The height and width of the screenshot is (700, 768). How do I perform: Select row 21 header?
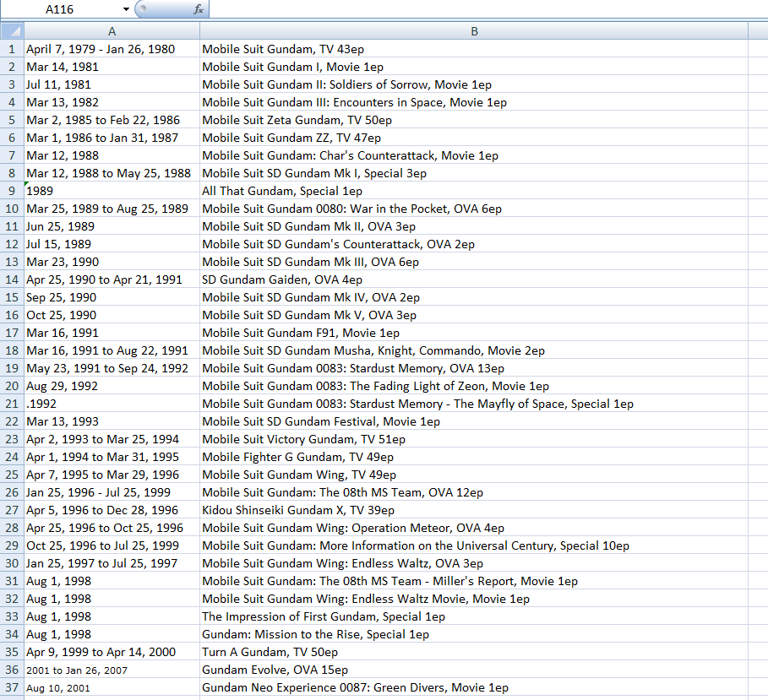point(12,404)
